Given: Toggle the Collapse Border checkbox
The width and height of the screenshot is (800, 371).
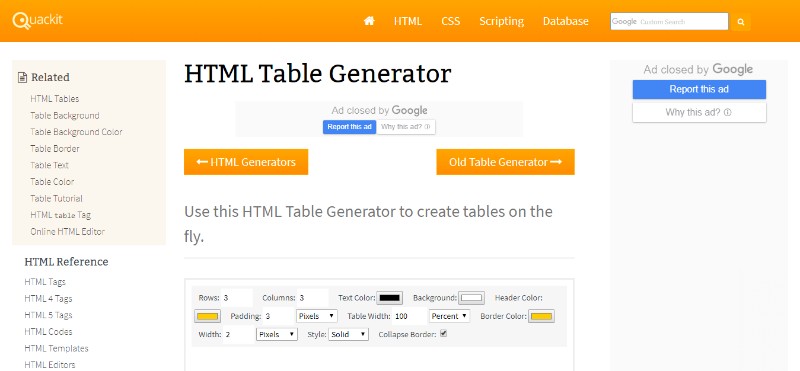Looking at the screenshot, I should (443, 334).
